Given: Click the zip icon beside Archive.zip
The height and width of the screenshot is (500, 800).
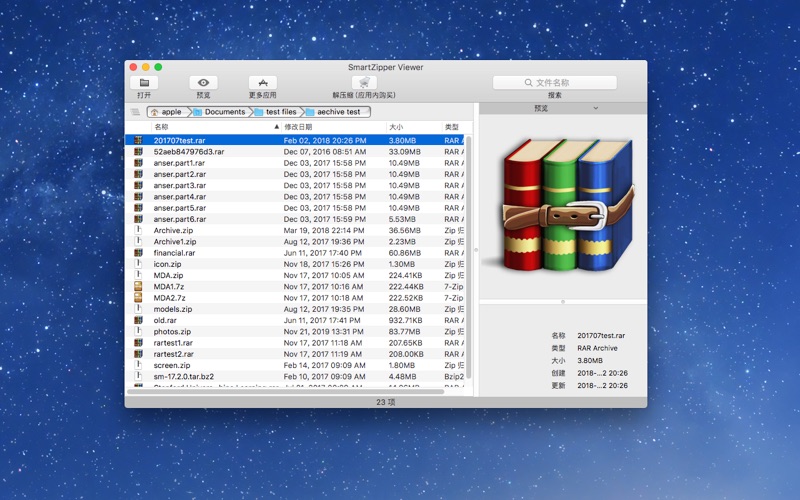Looking at the screenshot, I should pos(138,230).
